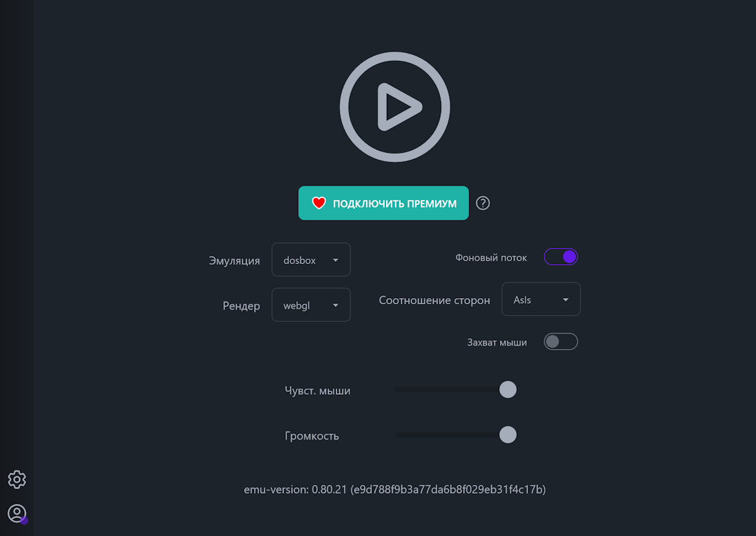Viewport: 756px width, 536px height.
Task: Disable the Фоновый поток toggle
Action: (561, 257)
